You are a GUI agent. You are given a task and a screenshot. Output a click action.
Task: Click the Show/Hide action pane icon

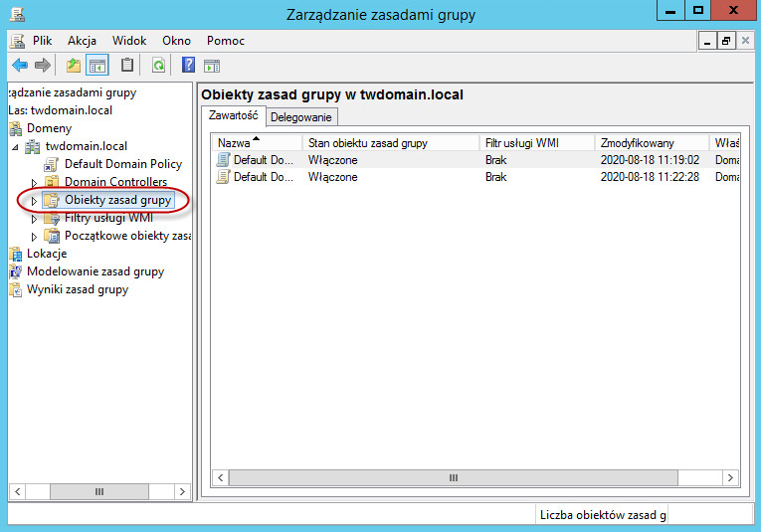pos(212,66)
